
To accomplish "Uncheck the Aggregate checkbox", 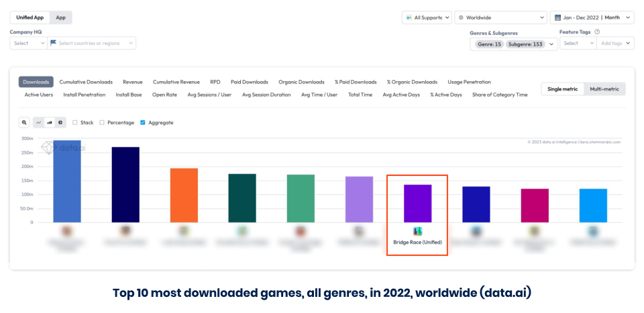I will click(x=143, y=122).
